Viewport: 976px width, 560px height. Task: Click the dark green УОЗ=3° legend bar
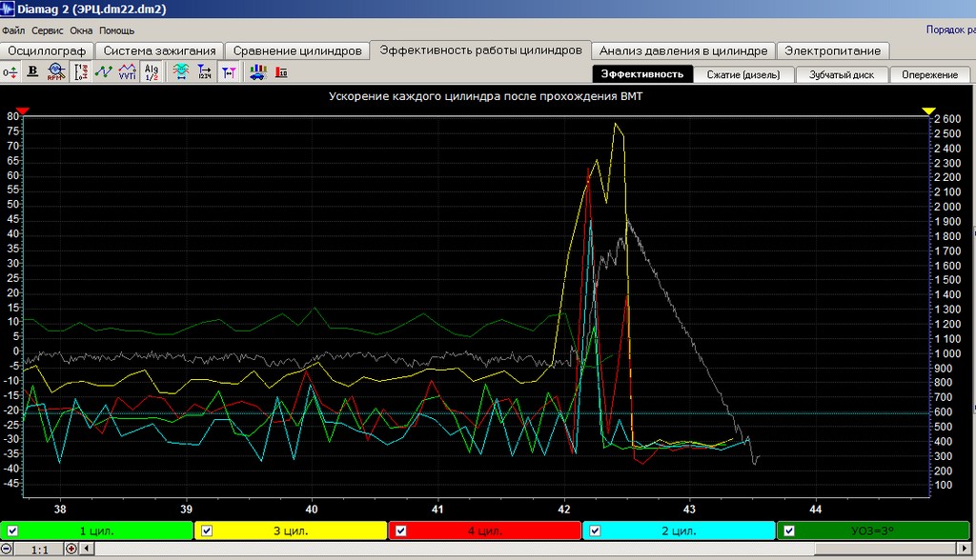pyautogui.click(x=874, y=530)
